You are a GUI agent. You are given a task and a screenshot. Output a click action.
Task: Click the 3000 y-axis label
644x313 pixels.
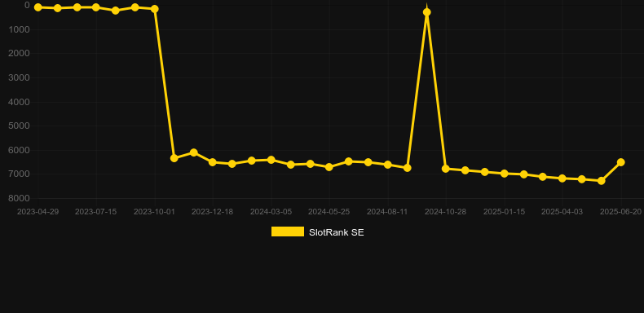tap(20, 77)
